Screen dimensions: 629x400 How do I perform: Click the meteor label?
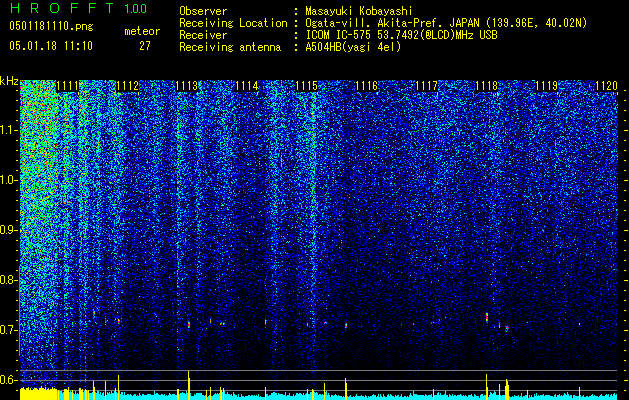pos(142,31)
